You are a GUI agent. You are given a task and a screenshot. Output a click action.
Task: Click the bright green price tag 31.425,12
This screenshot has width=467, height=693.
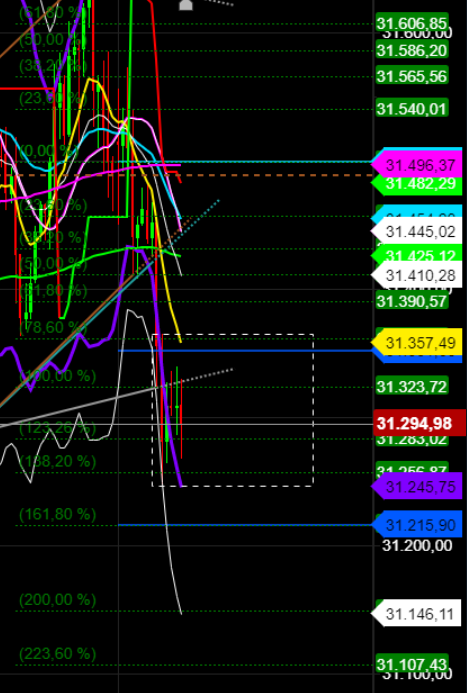[418, 255]
